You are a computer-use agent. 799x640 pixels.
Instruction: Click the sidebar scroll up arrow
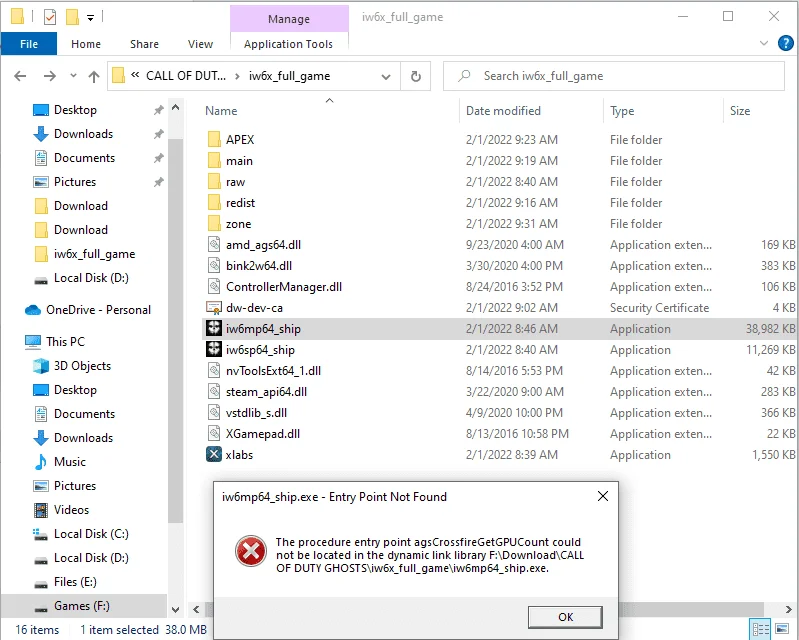pos(175,108)
